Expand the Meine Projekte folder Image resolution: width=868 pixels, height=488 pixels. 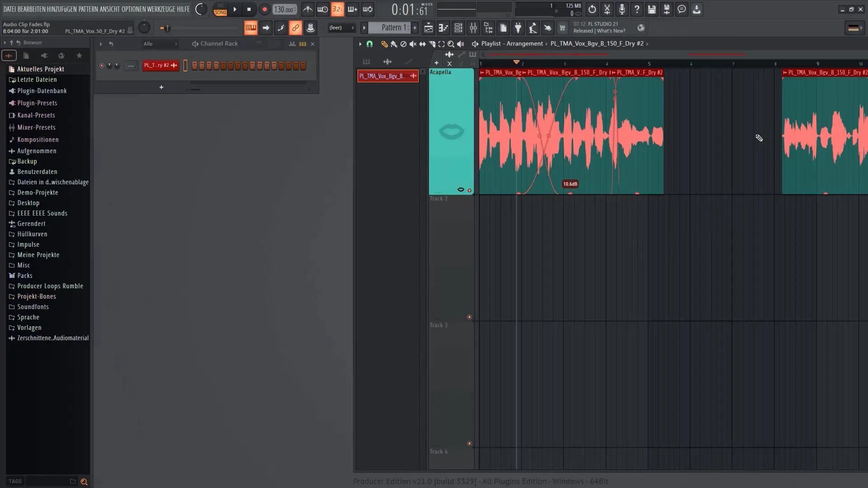tap(38, 254)
